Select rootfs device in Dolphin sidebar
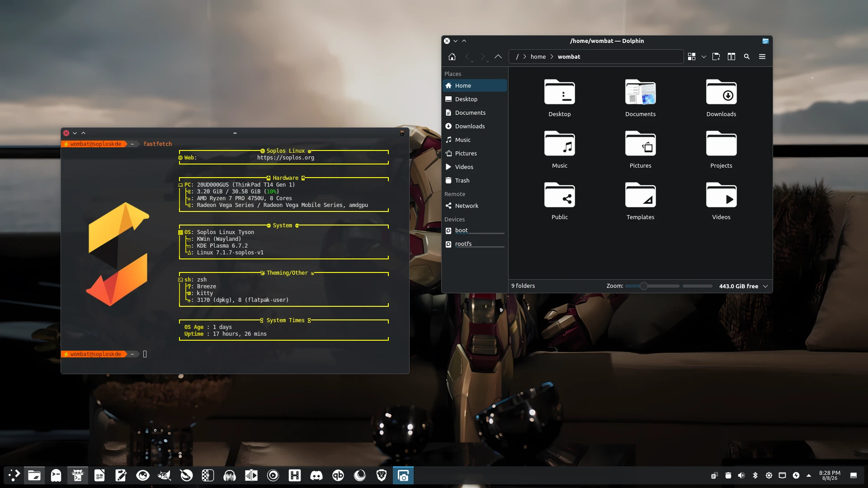The image size is (868, 488). pyautogui.click(x=475, y=244)
